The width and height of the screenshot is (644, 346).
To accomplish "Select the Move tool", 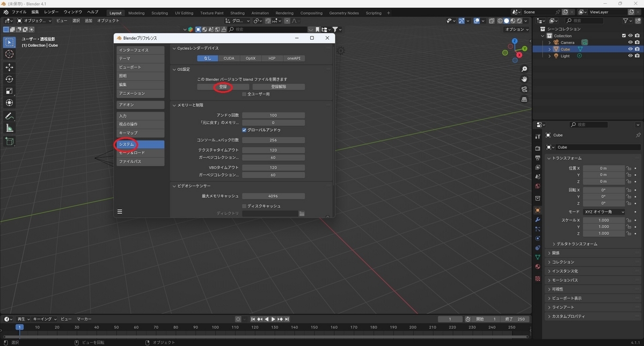I will click(9, 67).
